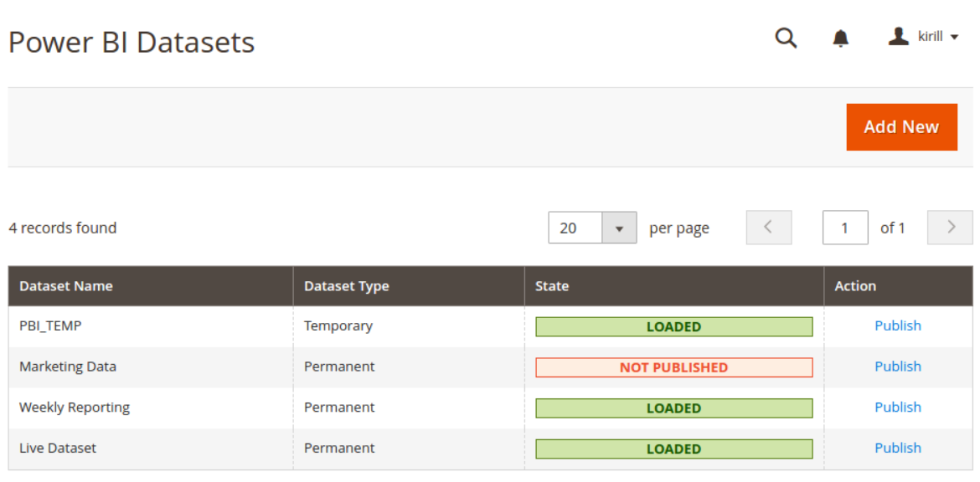
Task: Click the NOT PUBLISHED status badge
Action: [x=673, y=367]
